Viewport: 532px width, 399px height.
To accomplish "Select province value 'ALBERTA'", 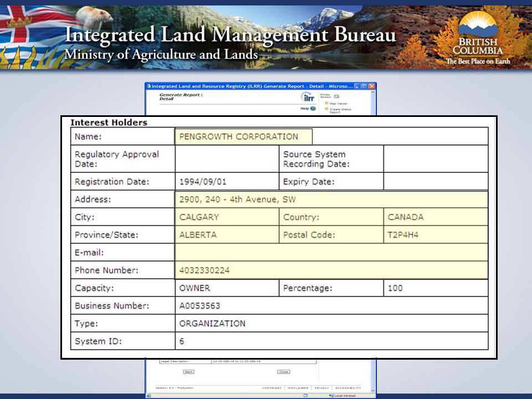I will (198, 235).
